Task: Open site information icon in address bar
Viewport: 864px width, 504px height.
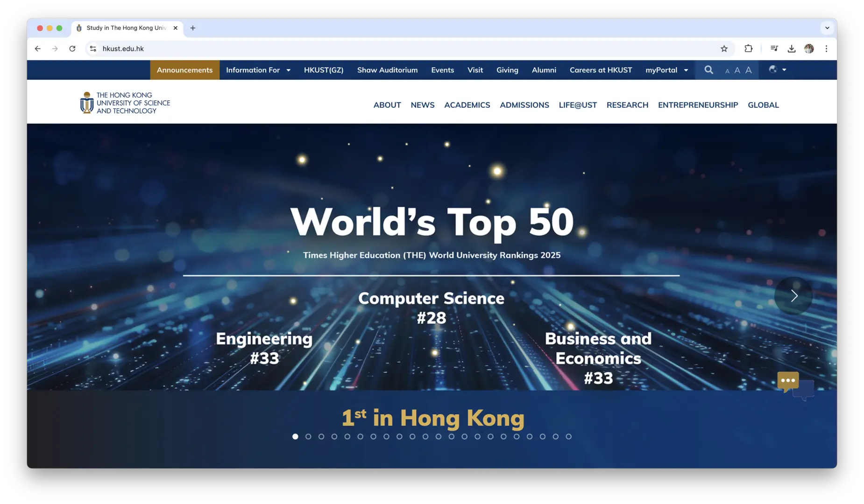Action: coord(93,49)
